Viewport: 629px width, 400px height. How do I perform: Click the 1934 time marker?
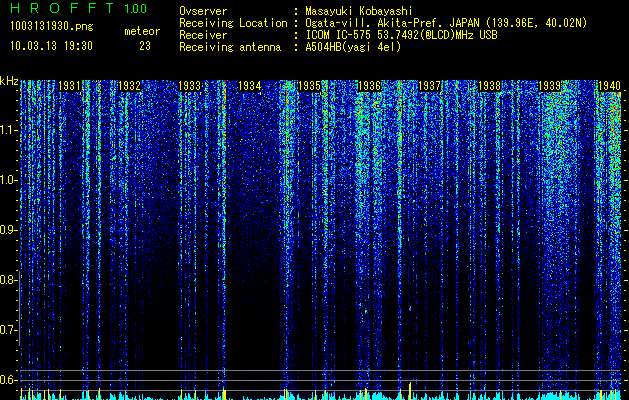click(x=250, y=86)
